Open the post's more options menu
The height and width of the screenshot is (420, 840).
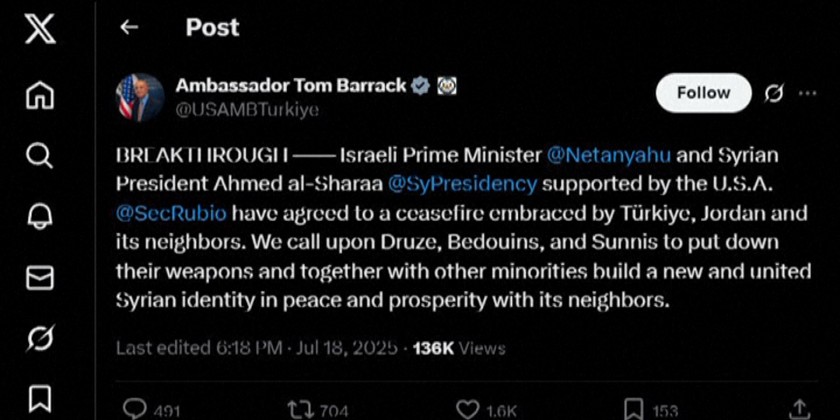(x=808, y=93)
